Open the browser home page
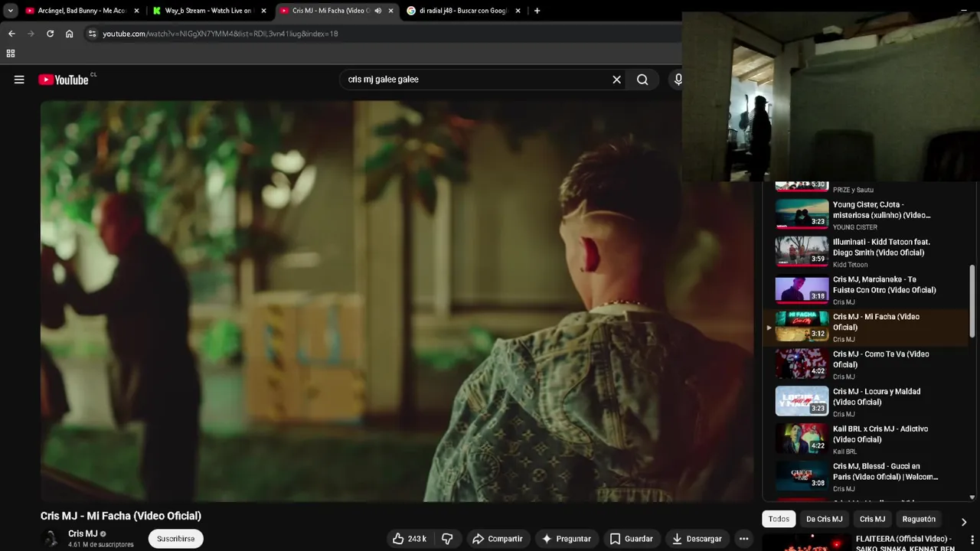Image resolution: width=980 pixels, height=551 pixels. 69,34
